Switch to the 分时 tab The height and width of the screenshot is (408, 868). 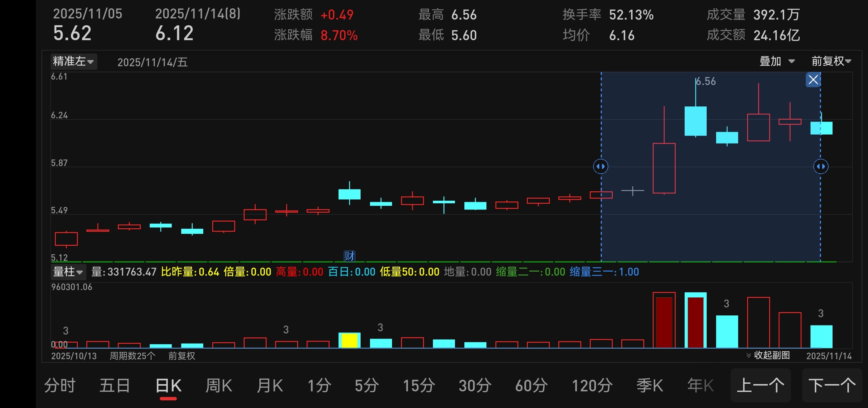coord(60,386)
